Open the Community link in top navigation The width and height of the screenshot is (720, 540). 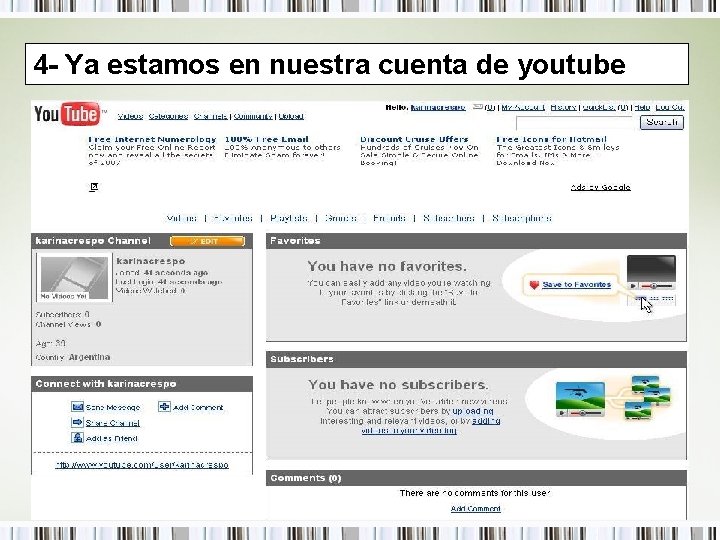[x=253, y=116]
